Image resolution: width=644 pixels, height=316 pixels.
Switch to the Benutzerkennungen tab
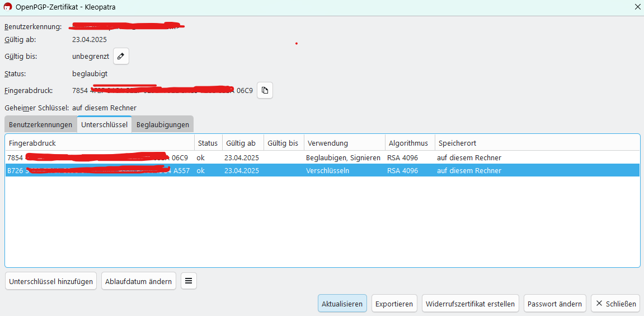pyautogui.click(x=41, y=125)
